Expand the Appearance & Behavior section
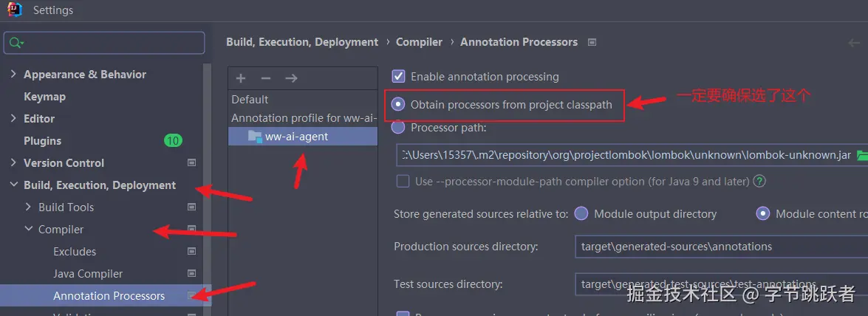This screenshot has height=316, width=868. pos(13,75)
